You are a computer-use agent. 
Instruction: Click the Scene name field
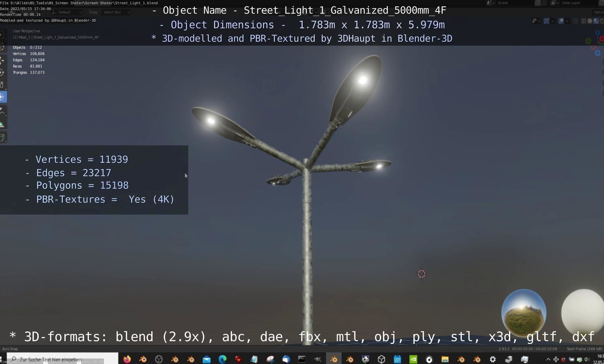(514, 3)
